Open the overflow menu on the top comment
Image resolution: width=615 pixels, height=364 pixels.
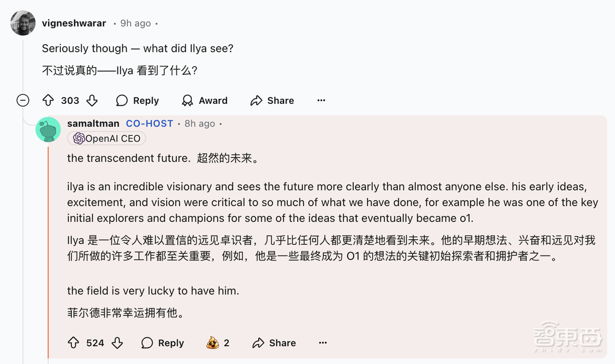tap(321, 100)
